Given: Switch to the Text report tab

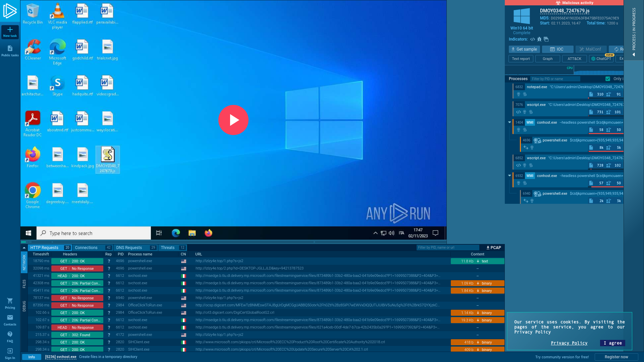Looking at the screenshot, I should tap(521, 58).
